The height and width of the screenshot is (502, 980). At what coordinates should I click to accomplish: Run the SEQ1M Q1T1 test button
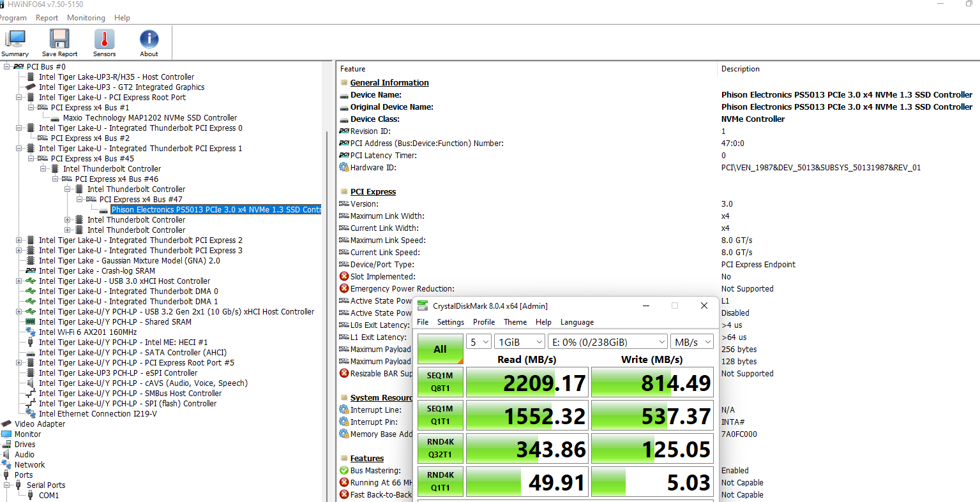click(x=440, y=415)
